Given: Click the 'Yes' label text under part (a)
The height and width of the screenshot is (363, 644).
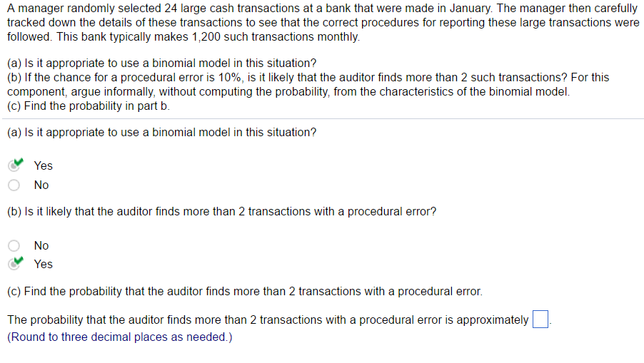Looking at the screenshot, I should tap(43, 165).
